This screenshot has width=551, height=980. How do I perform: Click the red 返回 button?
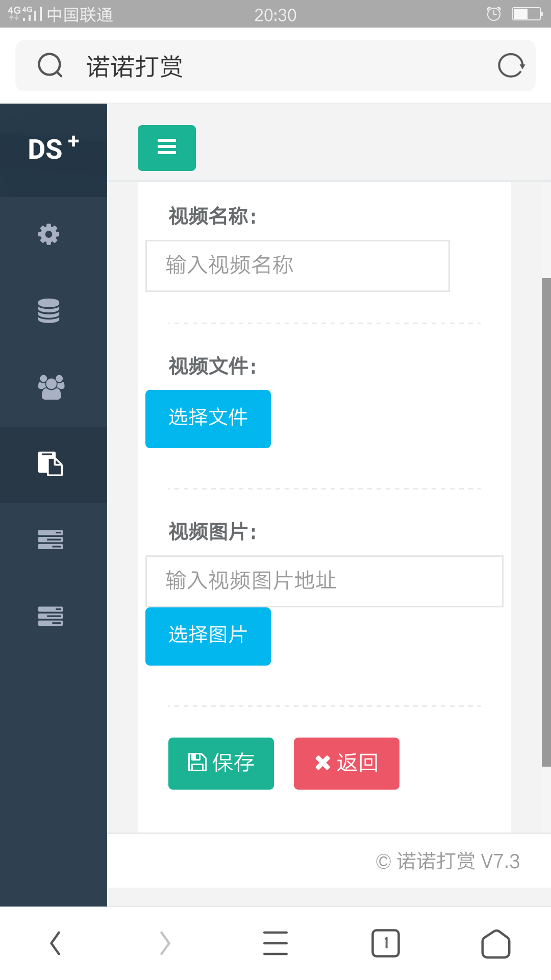click(346, 764)
